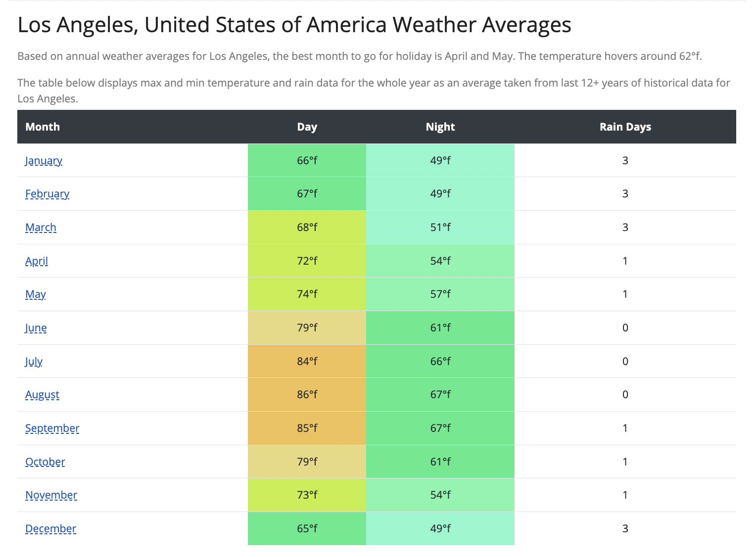Open the January weather link

click(44, 160)
